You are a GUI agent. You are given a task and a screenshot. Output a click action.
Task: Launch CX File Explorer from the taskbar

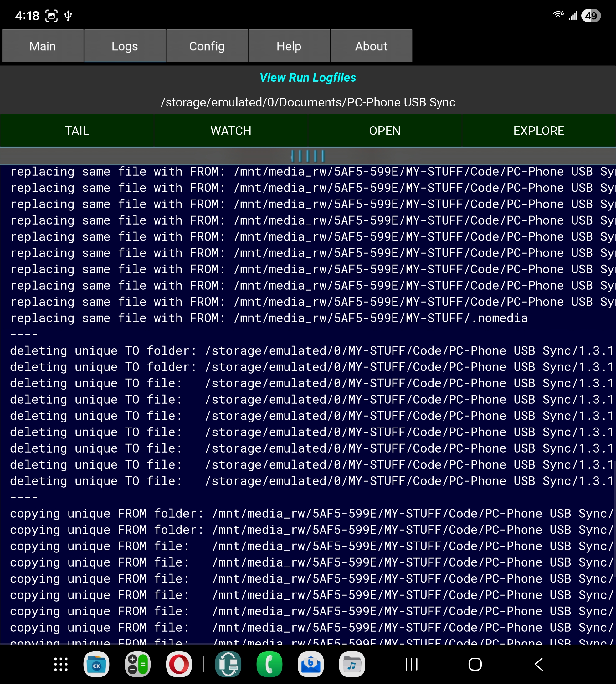pyautogui.click(x=96, y=664)
